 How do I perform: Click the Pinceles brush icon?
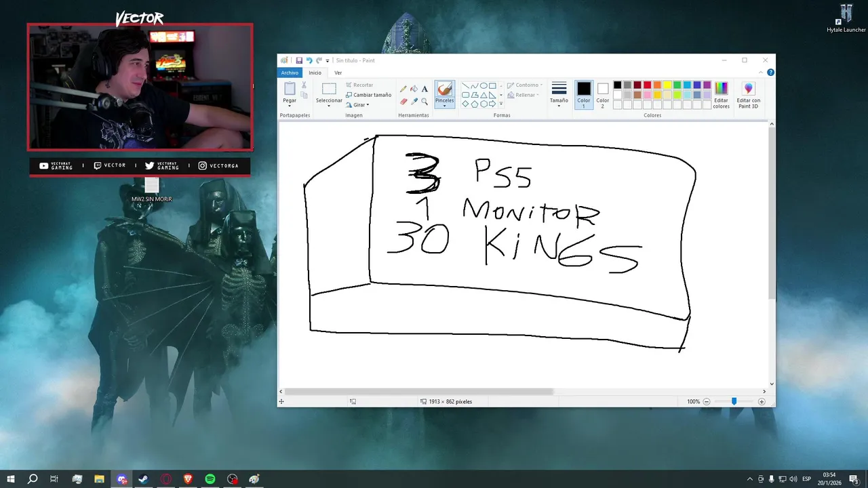point(444,89)
